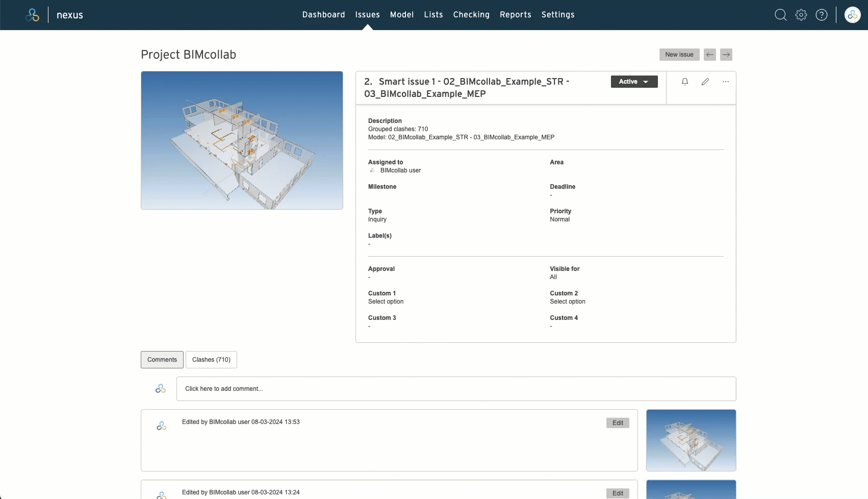Switch to the Clashes (710) tab

211,360
